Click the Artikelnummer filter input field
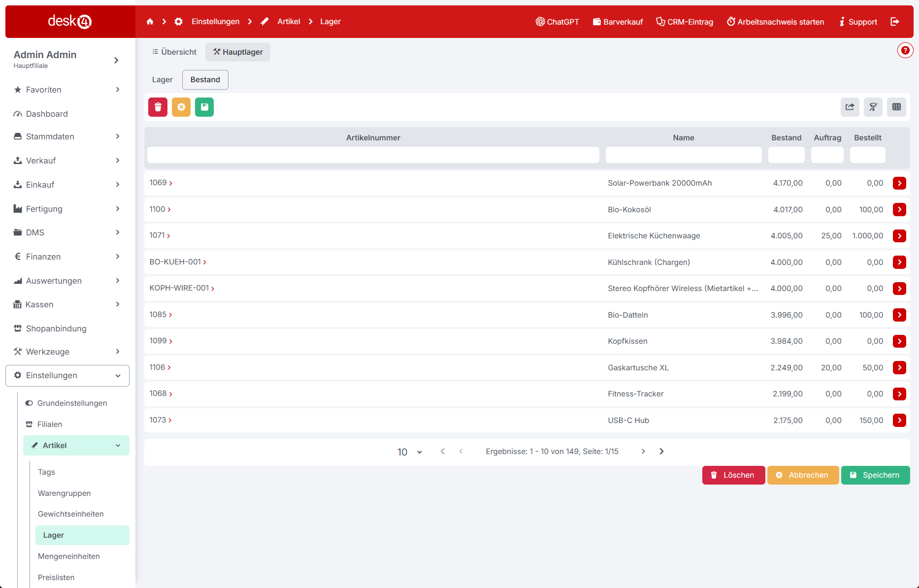This screenshot has width=919, height=588. tap(373, 155)
